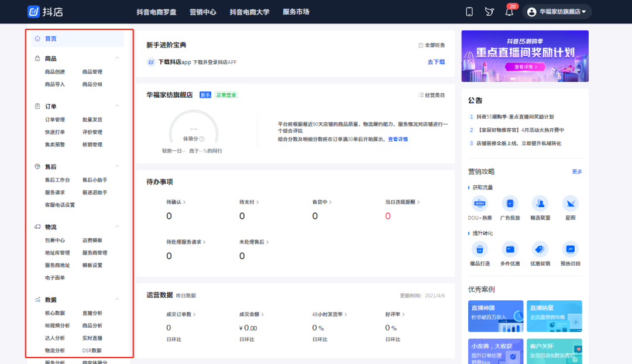
Task: Click the 去下载 link
Action: tap(436, 62)
